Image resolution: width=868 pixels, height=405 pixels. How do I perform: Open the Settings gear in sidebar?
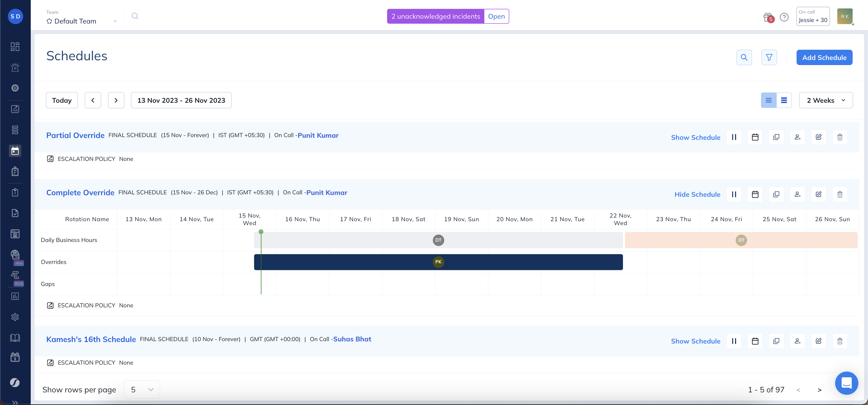point(15,317)
